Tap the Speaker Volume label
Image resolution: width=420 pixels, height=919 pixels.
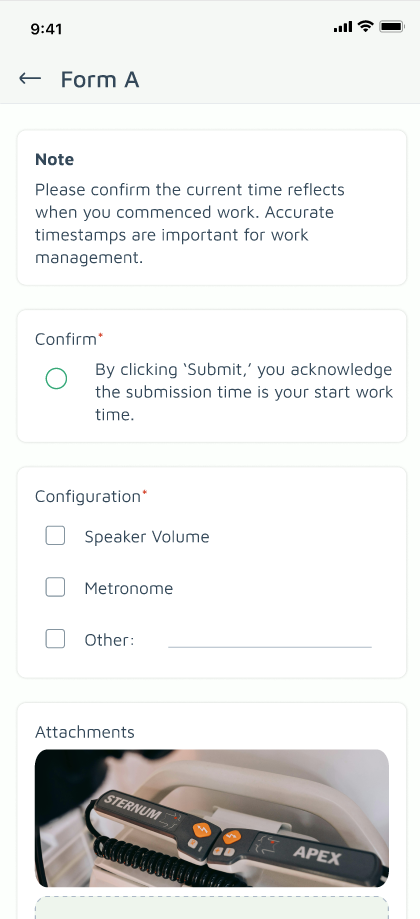coord(147,537)
